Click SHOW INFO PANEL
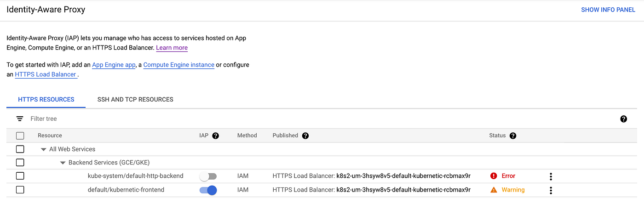 tap(608, 10)
